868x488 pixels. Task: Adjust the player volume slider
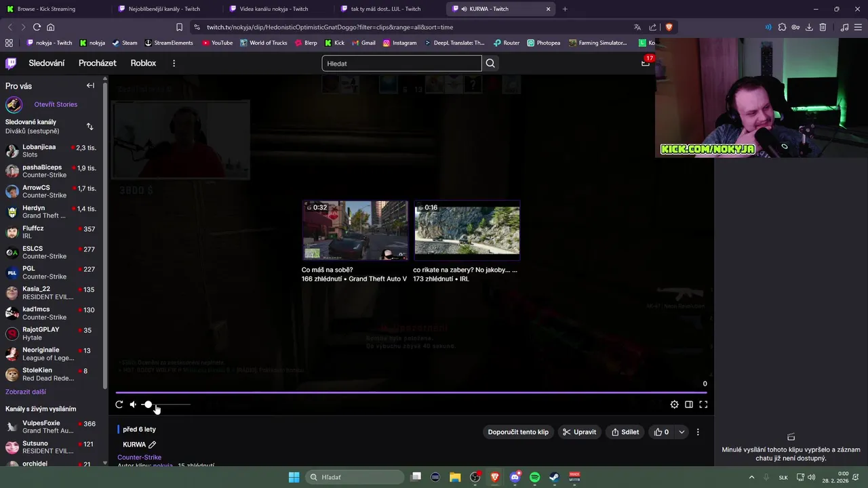click(166, 405)
